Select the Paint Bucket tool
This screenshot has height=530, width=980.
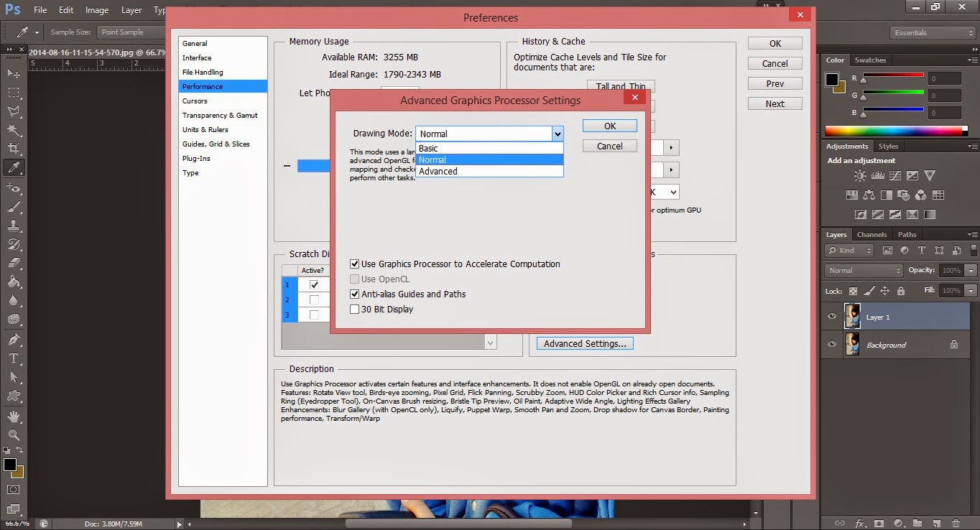tap(14, 282)
